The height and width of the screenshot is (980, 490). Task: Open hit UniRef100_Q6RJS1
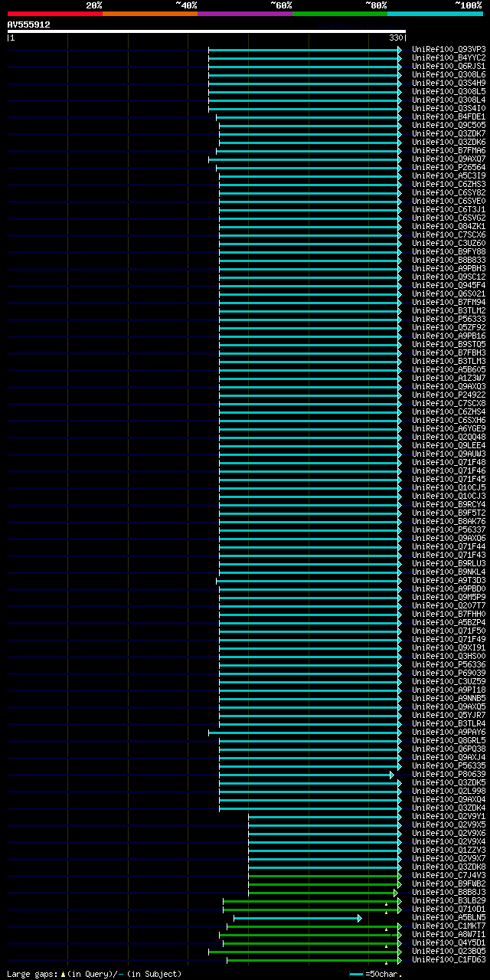coord(449,66)
